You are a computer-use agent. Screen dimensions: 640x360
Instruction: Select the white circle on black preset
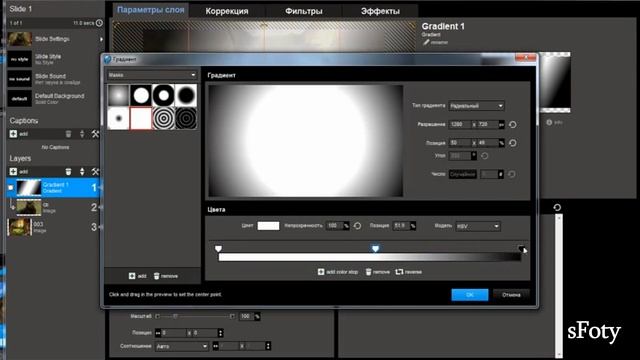point(141,95)
